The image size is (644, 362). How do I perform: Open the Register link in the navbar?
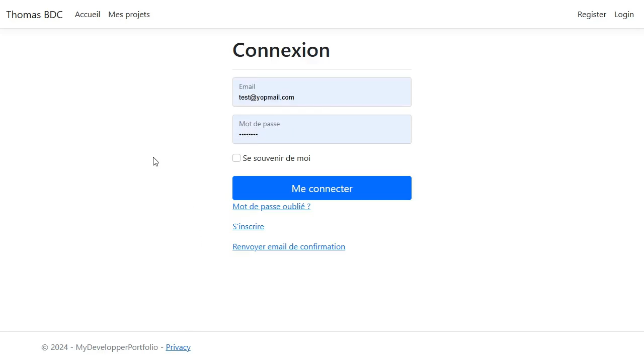pyautogui.click(x=592, y=15)
